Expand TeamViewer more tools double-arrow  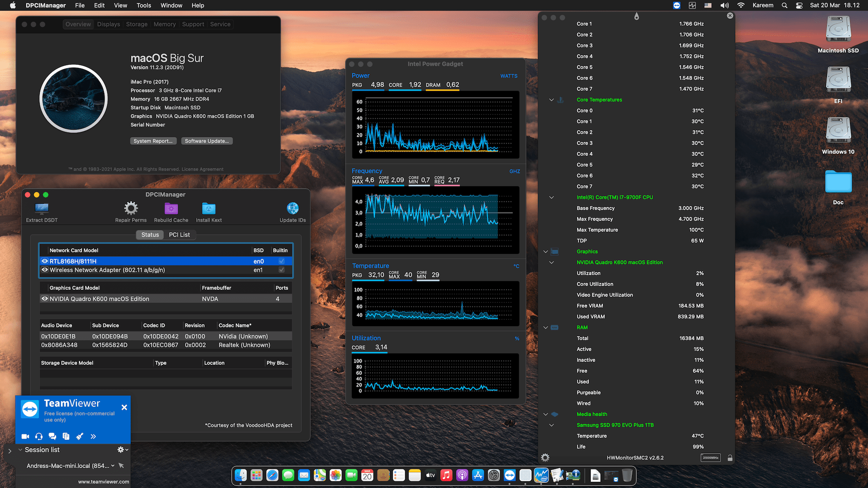click(93, 436)
